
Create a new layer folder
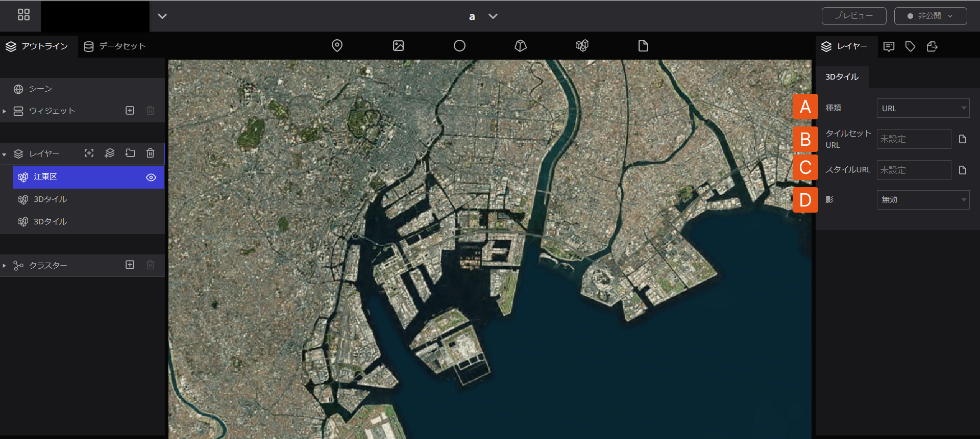tap(130, 153)
